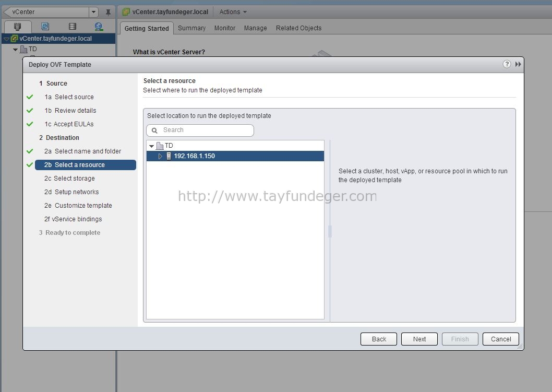Click the datacenter icon beside TD in wizard
This screenshot has width=552, height=392.
pos(160,146)
